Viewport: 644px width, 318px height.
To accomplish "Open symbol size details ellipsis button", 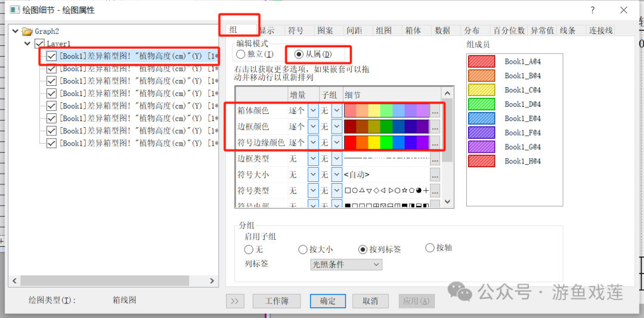I will 435,175.
